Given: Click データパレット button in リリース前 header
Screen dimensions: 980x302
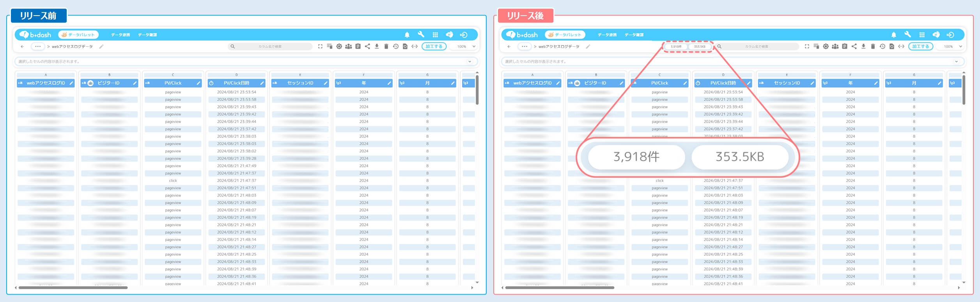Looking at the screenshot, I should 78,35.
